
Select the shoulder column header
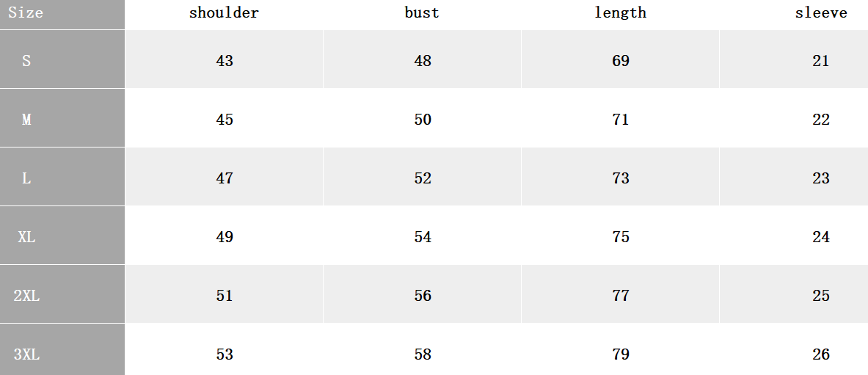[224, 12]
